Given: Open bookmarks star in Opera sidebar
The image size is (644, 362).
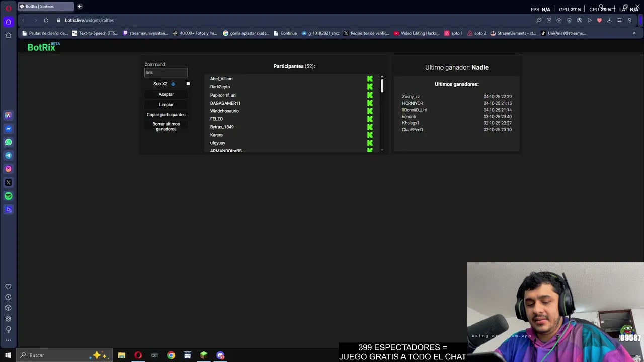Looking at the screenshot, I should tap(8, 35).
